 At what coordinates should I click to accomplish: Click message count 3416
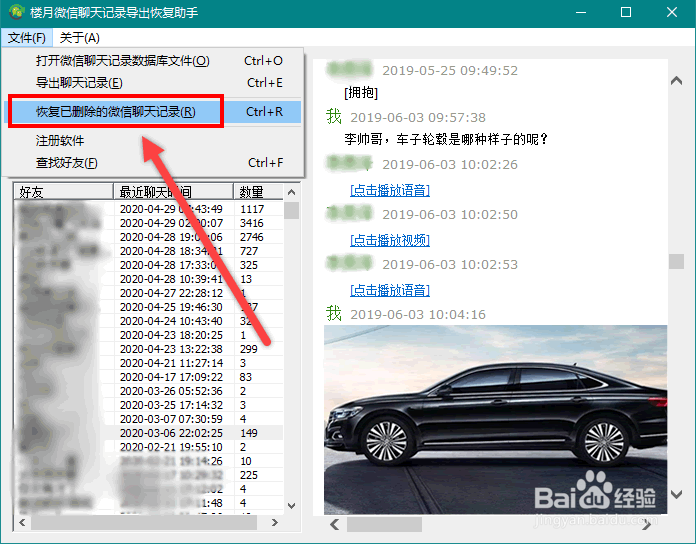pyautogui.click(x=252, y=223)
